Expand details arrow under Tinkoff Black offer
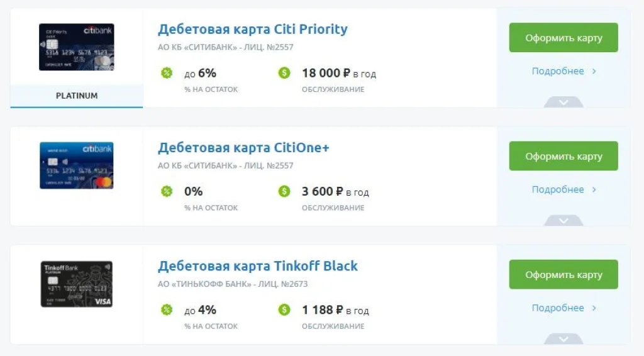This screenshot has height=356, width=644. (563, 338)
